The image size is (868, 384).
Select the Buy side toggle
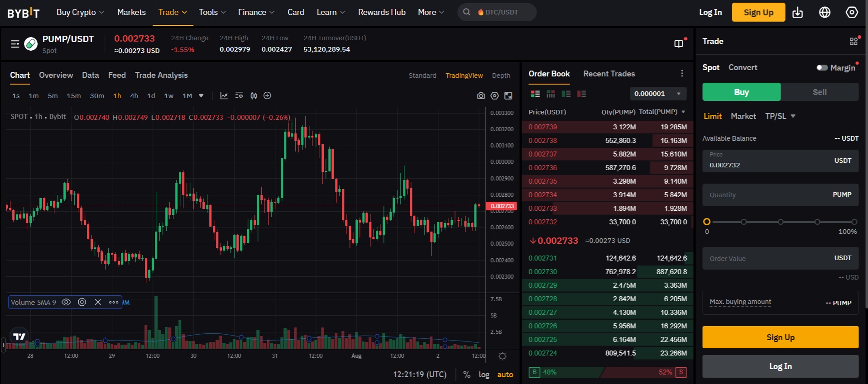741,92
